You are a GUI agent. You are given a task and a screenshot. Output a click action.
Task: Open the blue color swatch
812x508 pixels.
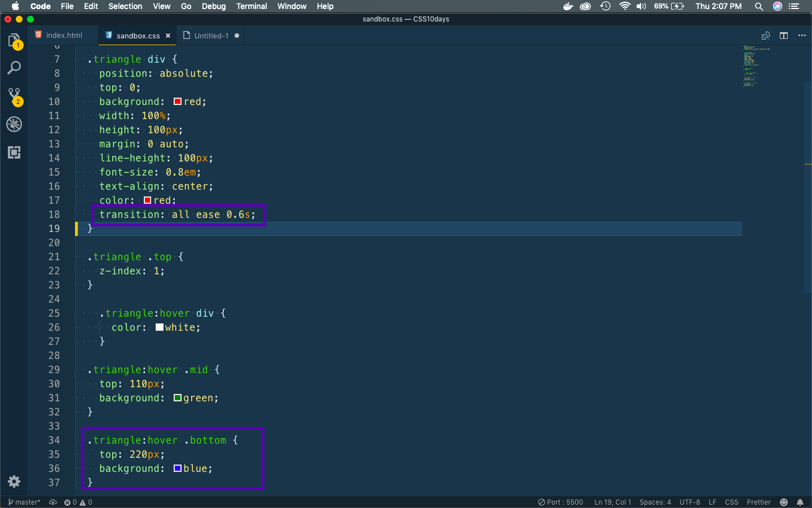pyautogui.click(x=178, y=468)
